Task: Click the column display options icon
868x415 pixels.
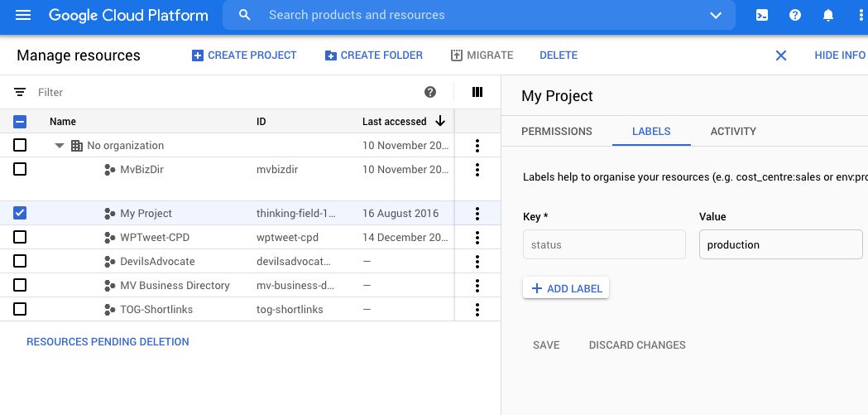Action: tap(477, 92)
